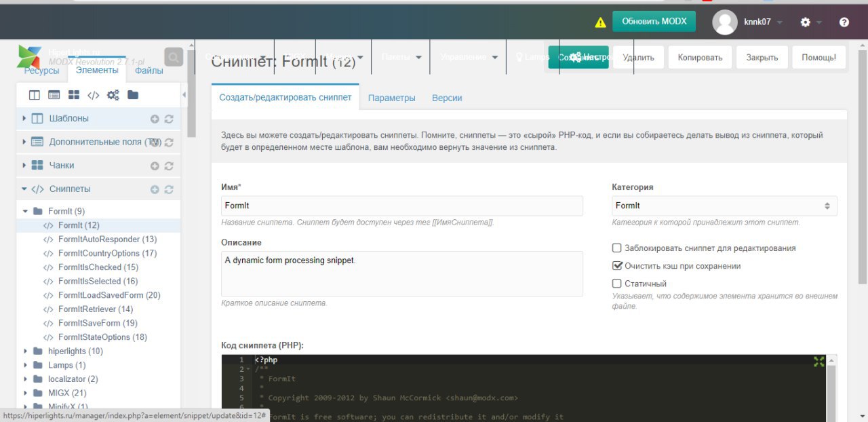This screenshot has width=868, height=422.
Task: Click the new plugin gears toolbar icon
Action: pos(113,95)
